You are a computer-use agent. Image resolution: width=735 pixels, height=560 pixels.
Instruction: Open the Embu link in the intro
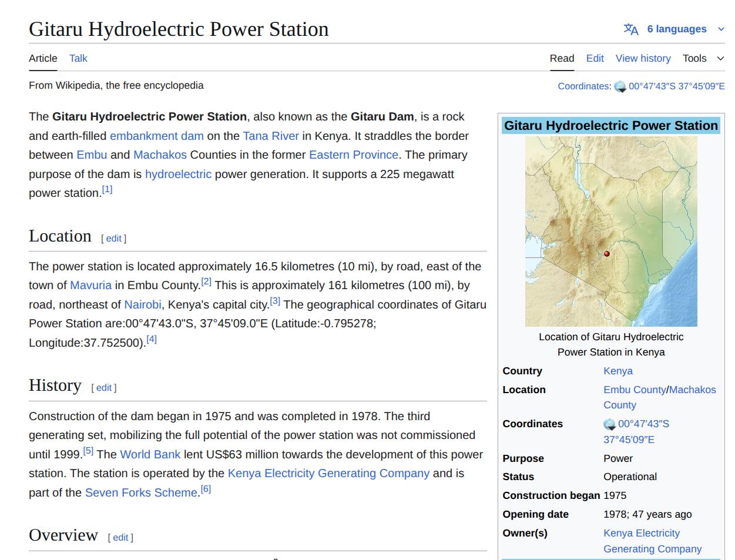point(92,155)
